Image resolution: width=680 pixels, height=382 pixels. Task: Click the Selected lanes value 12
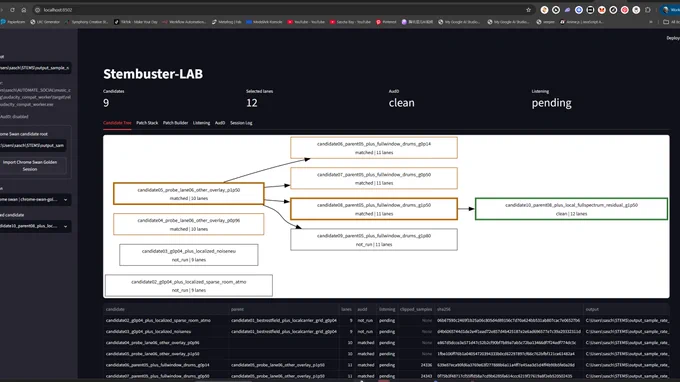pyautogui.click(x=252, y=103)
